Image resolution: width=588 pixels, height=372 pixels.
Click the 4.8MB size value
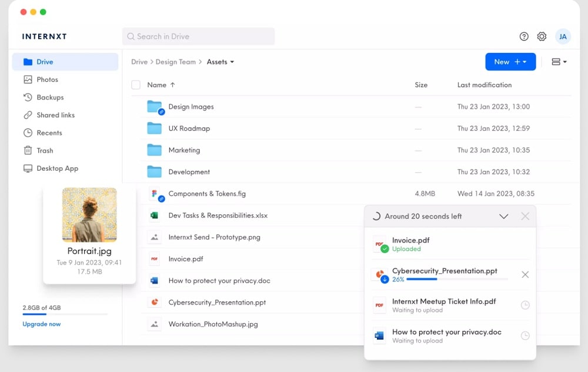(425, 194)
